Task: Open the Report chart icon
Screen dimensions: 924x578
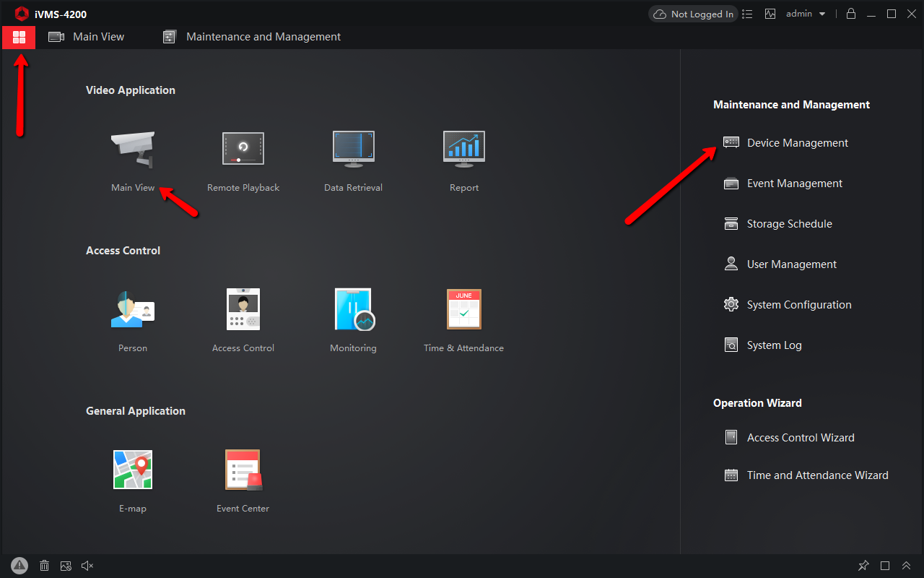Action: 463,150
